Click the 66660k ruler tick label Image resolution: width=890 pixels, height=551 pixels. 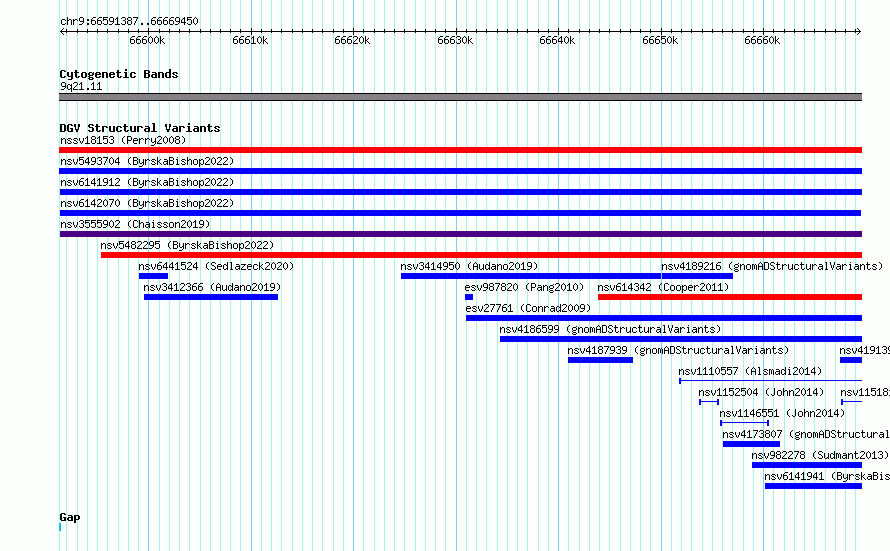762,40
